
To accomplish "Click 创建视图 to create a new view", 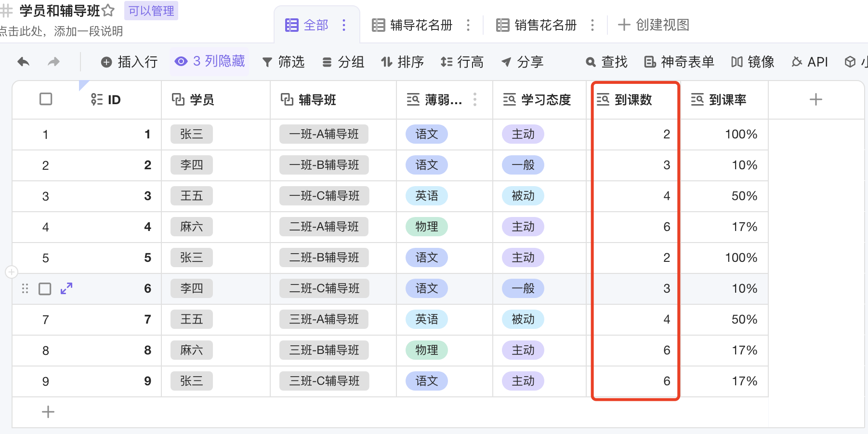I will tap(654, 25).
